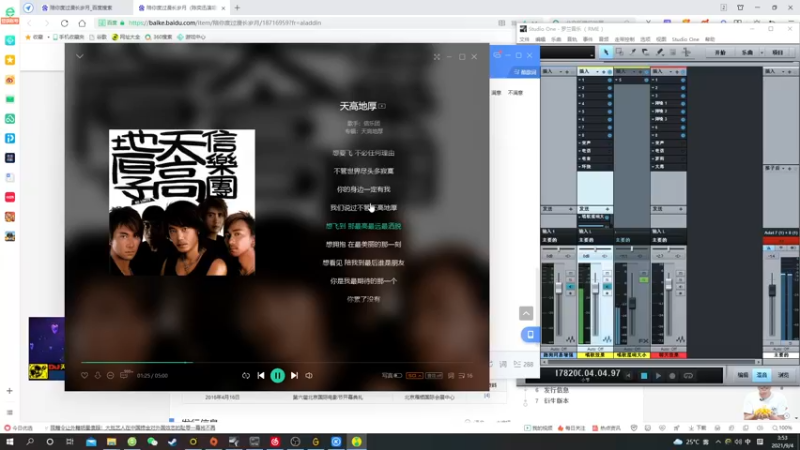Image resolution: width=800 pixels, height=450 pixels.
Task: Skip to the previous track in music player
Action: click(261, 376)
